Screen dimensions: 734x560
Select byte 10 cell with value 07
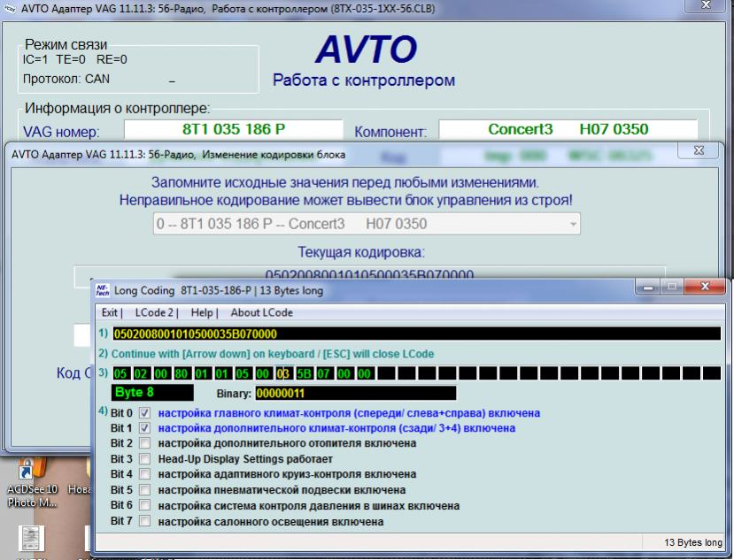pos(324,373)
